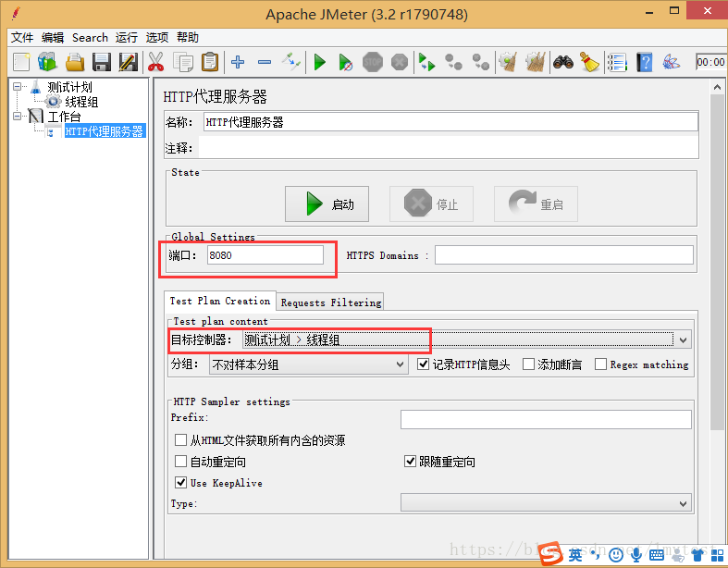Click the 注释 comment field
The height and width of the screenshot is (568, 728).
point(449,148)
